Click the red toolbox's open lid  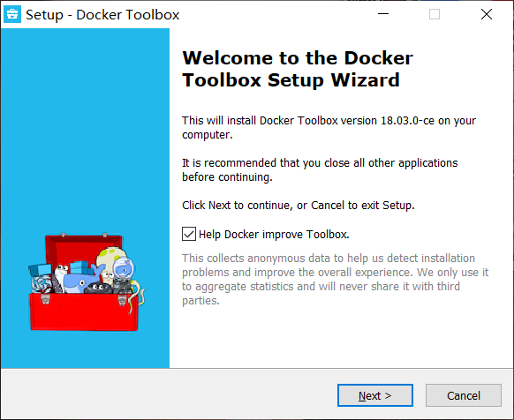click(84, 247)
